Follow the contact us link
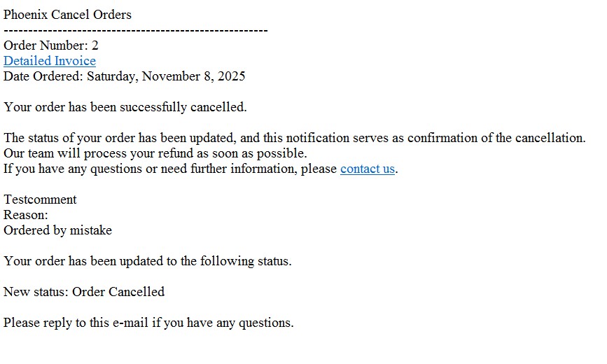607x364 pixels. [368, 169]
